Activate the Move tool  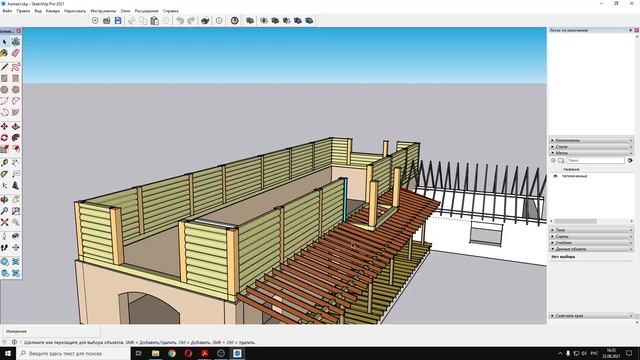[4, 127]
